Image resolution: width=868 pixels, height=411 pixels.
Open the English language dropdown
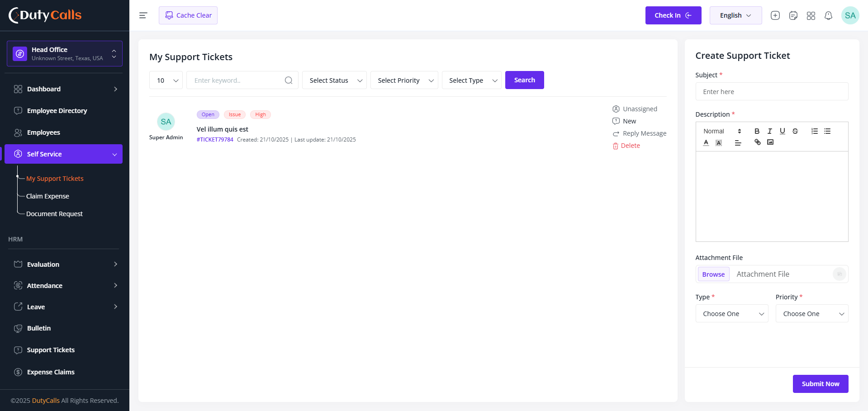pos(735,15)
